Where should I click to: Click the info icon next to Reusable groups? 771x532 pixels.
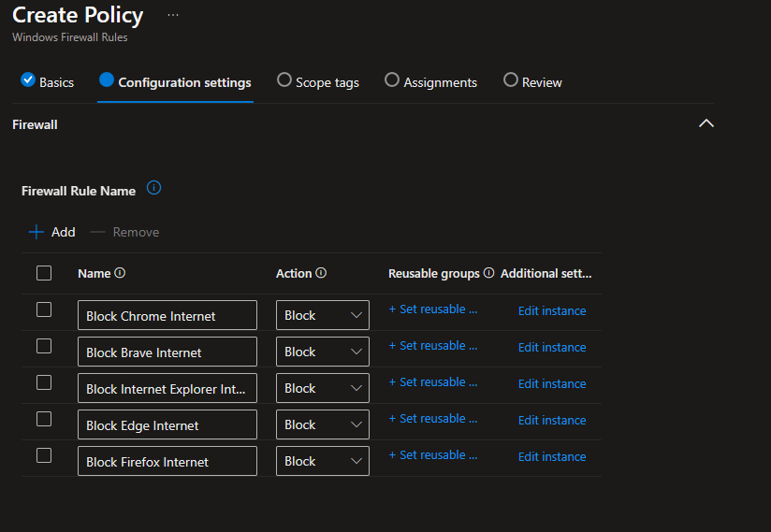488,274
